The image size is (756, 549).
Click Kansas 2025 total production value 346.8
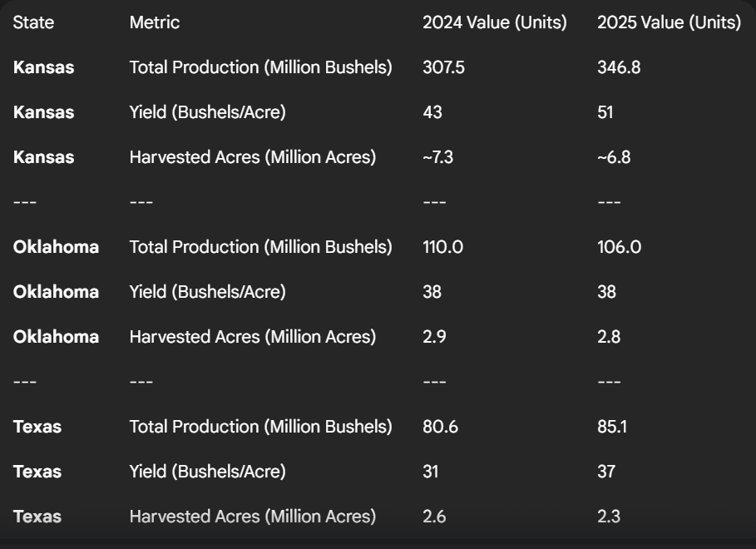point(619,68)
